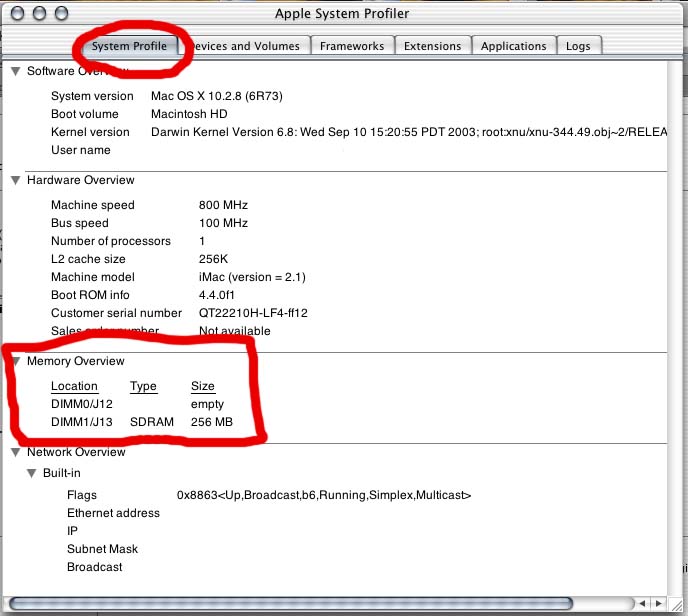Click the User name label

(x=81, y=150)
